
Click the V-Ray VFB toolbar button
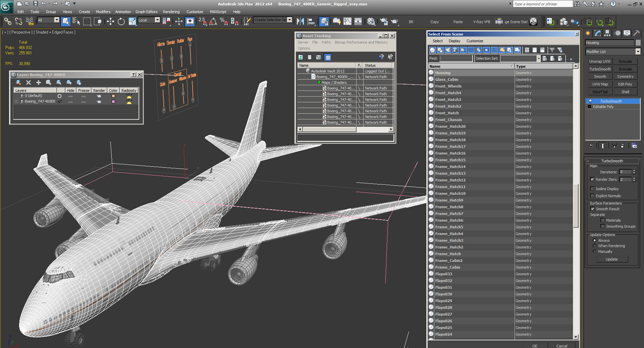coord(482,21)
